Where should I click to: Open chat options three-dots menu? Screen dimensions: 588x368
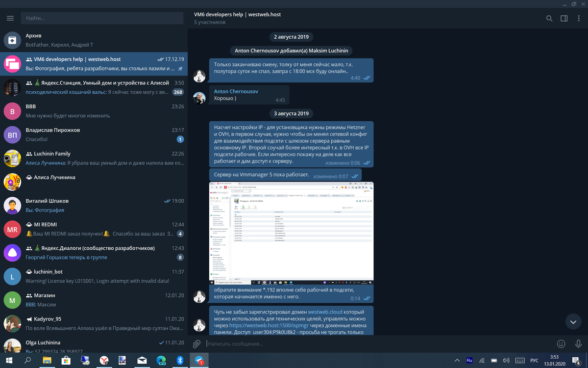coord(578,19)
